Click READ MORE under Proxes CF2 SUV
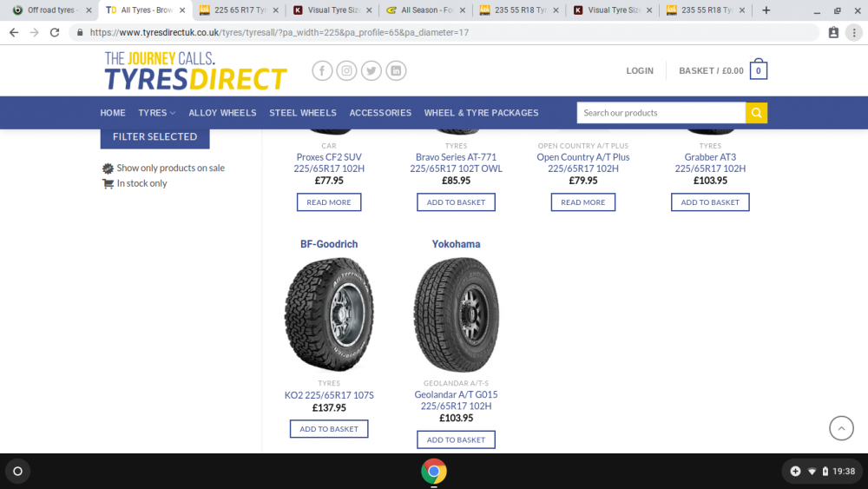 pos(329,202)
